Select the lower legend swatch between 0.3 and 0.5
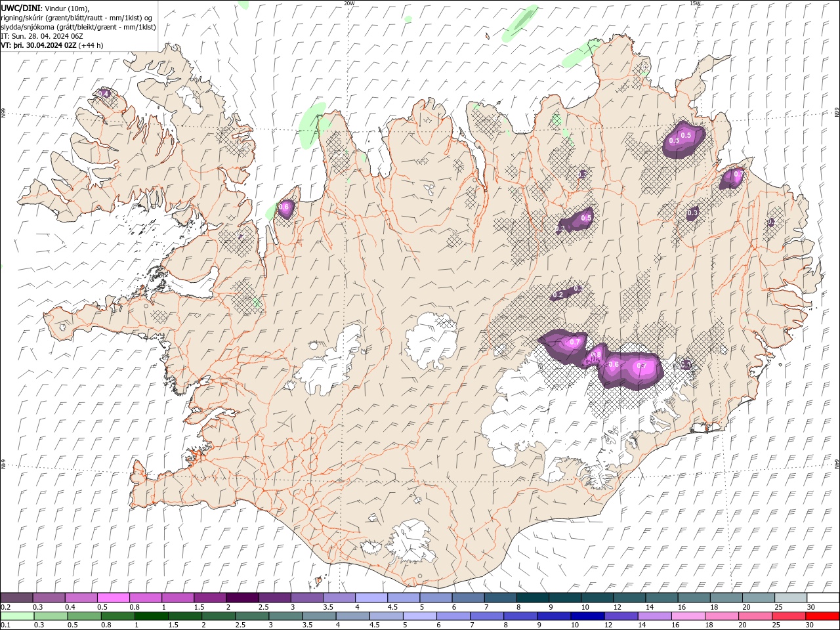This screenshot has height=630, width=840. [51, 616]
